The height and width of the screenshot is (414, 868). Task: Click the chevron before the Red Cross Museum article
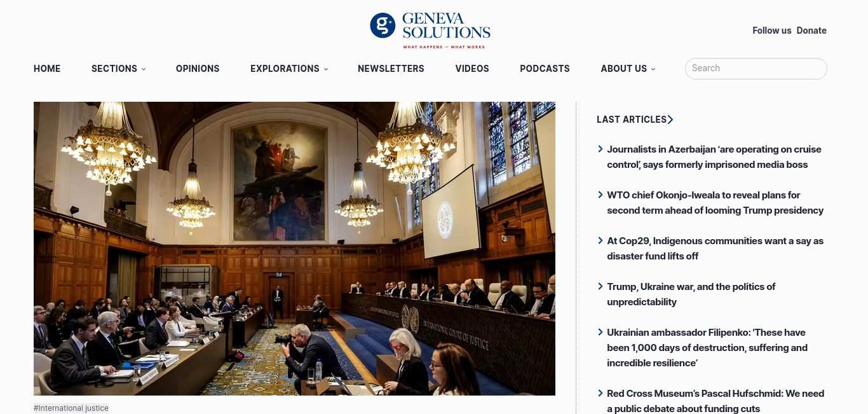[x=600, y=393]
